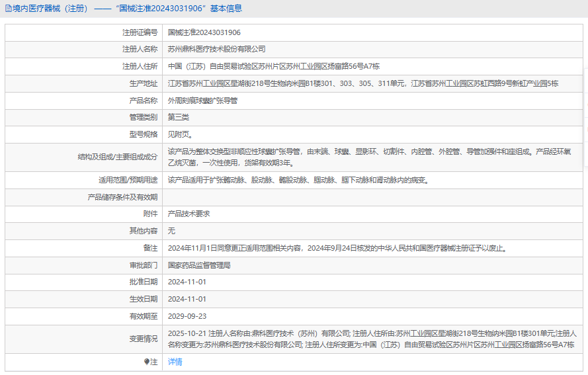Click registration number value 国械注准20243031906

click(x=204, y=32)
